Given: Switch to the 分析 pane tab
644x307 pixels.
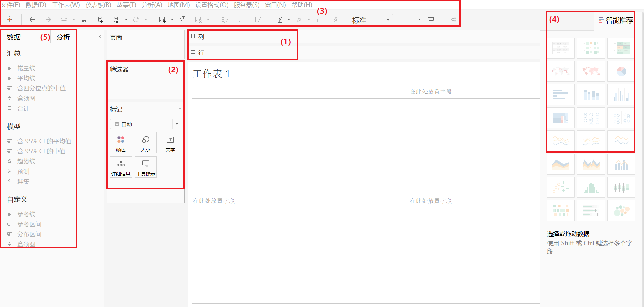Looking at the screenshot, I should tap(63, 37).
